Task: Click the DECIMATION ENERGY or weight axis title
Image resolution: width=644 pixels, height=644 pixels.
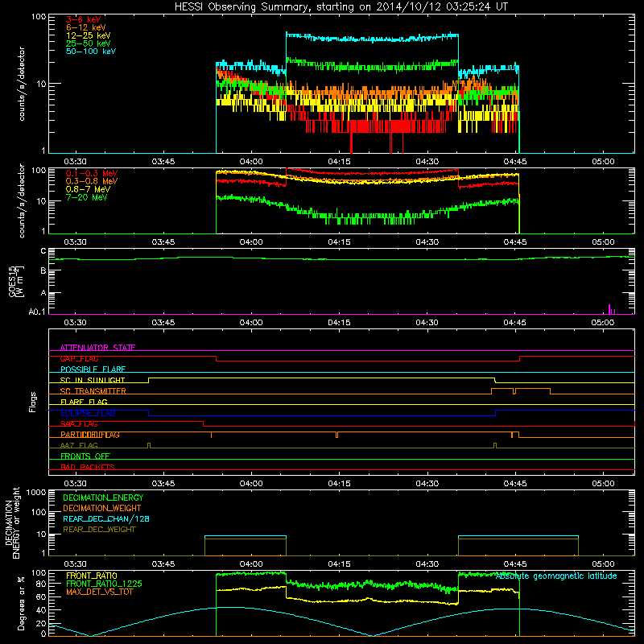Action: 12,523
